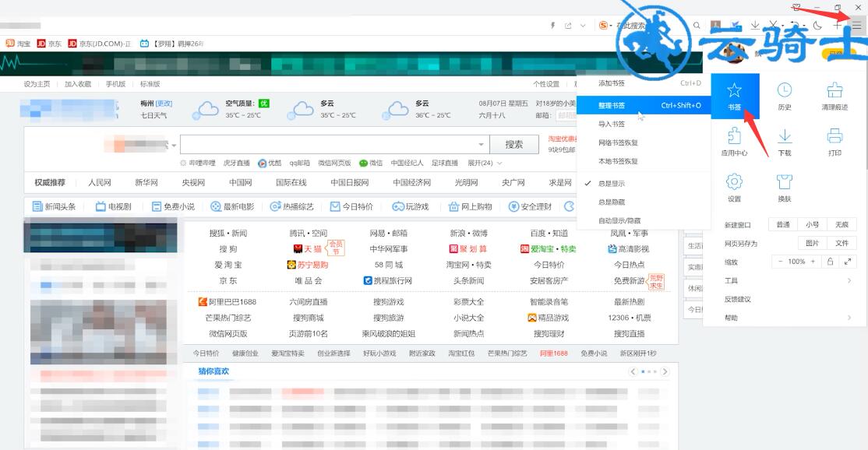Click 普通 new window button
Image resolution: width=868 pixels, height=450 pixels.
[783, 224]
